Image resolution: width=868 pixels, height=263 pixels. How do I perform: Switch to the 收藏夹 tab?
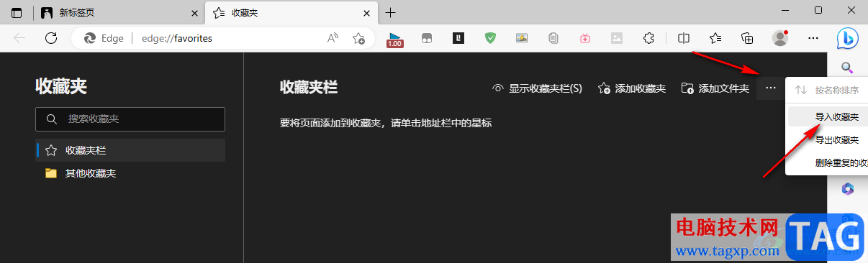[x=291, y=13]
